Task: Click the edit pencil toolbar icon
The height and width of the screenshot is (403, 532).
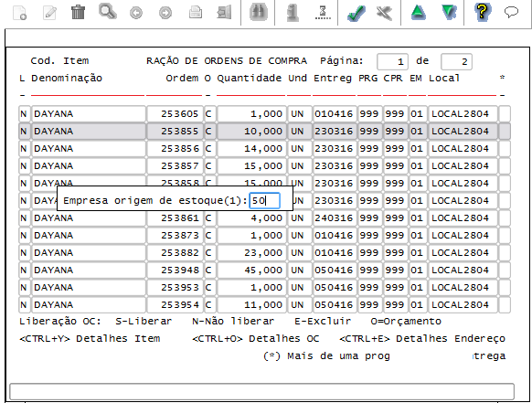Action: coord(49,13)
